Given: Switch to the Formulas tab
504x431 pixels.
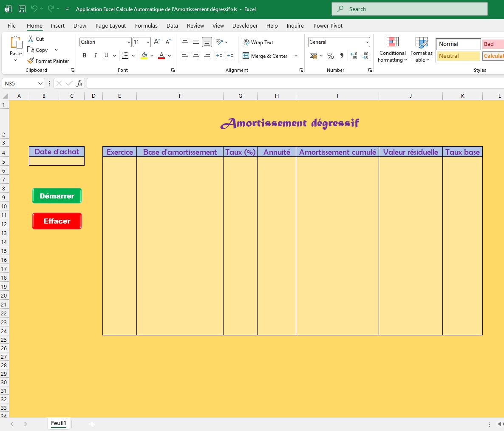Looking at the screenshot, I should [x=146, y=26].
